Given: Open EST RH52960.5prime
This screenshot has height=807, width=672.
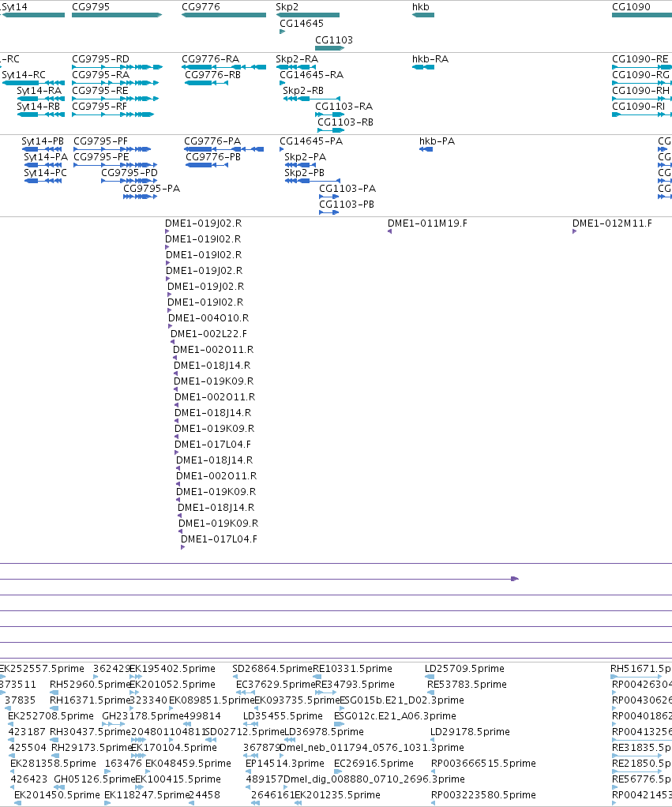Looking at the screenshot, I should pyautogui.click(x=90, y=685).
